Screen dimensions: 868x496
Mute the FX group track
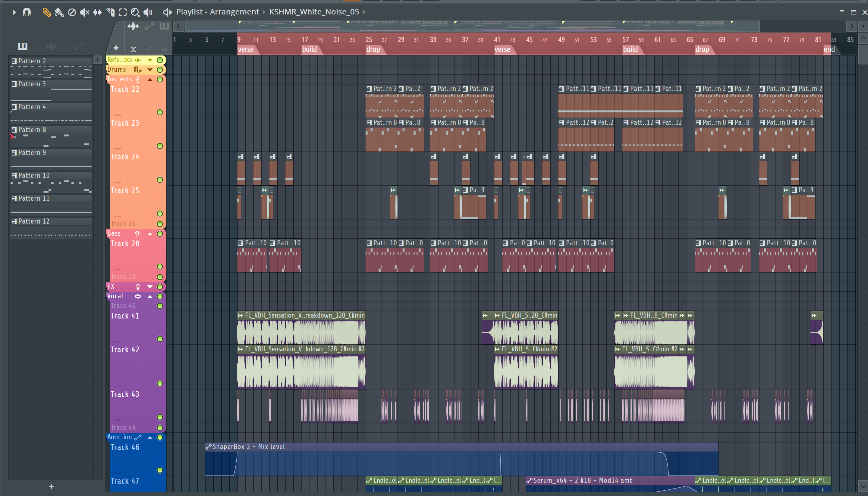[160, 287]
